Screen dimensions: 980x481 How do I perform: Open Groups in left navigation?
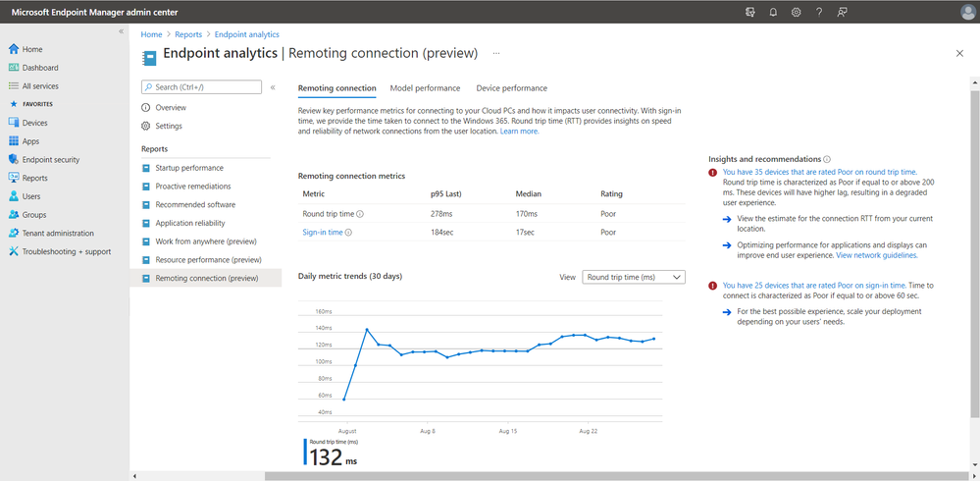pyautogui.click(x=33, y=215)
